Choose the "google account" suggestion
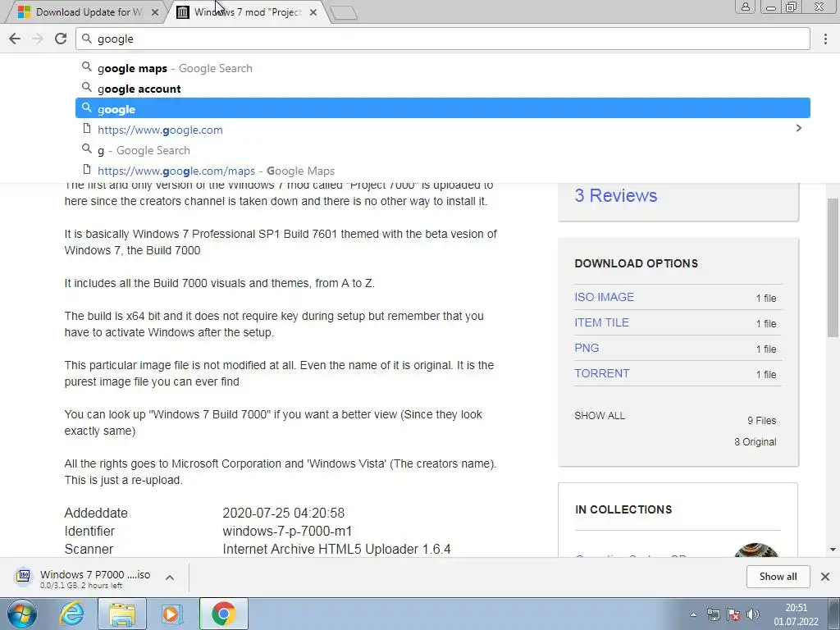 442,89
